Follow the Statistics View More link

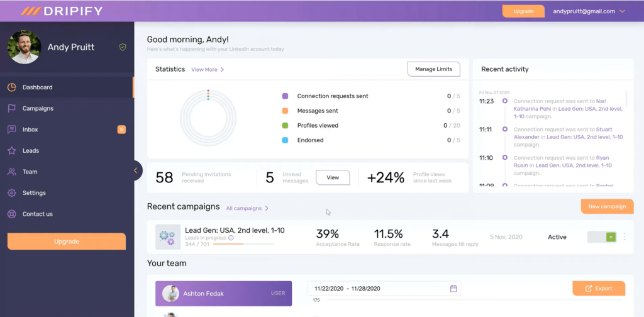point(208,69)
